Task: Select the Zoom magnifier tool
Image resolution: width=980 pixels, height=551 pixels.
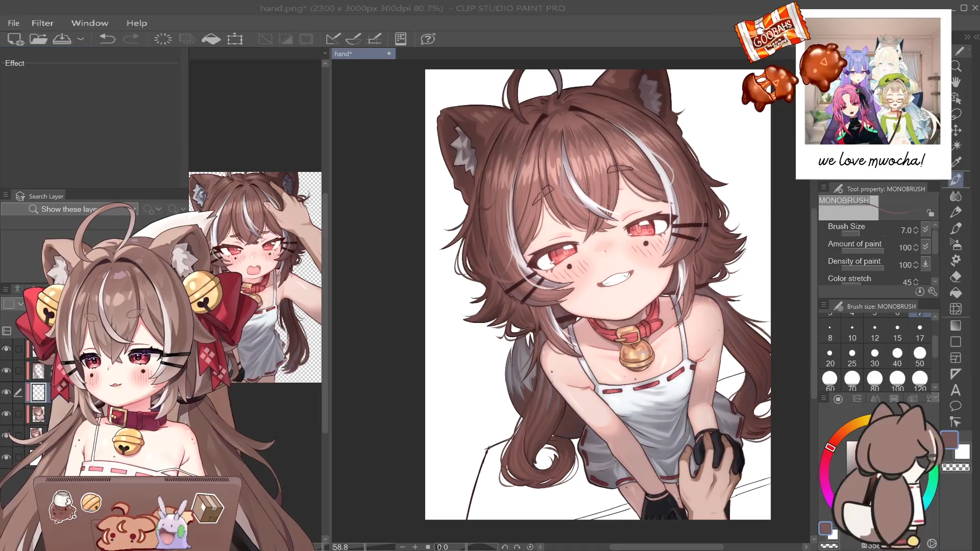Action: pyautogui.click(x=956, y=66)
